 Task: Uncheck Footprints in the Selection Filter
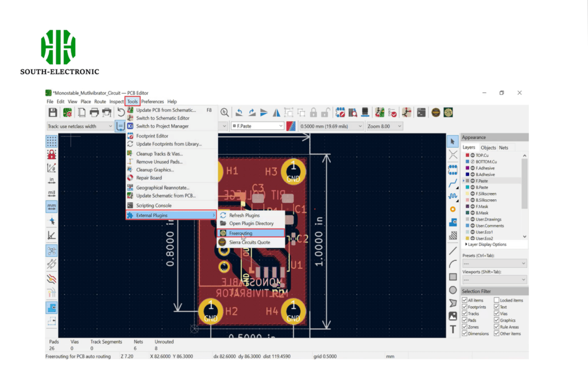(466, 307)
